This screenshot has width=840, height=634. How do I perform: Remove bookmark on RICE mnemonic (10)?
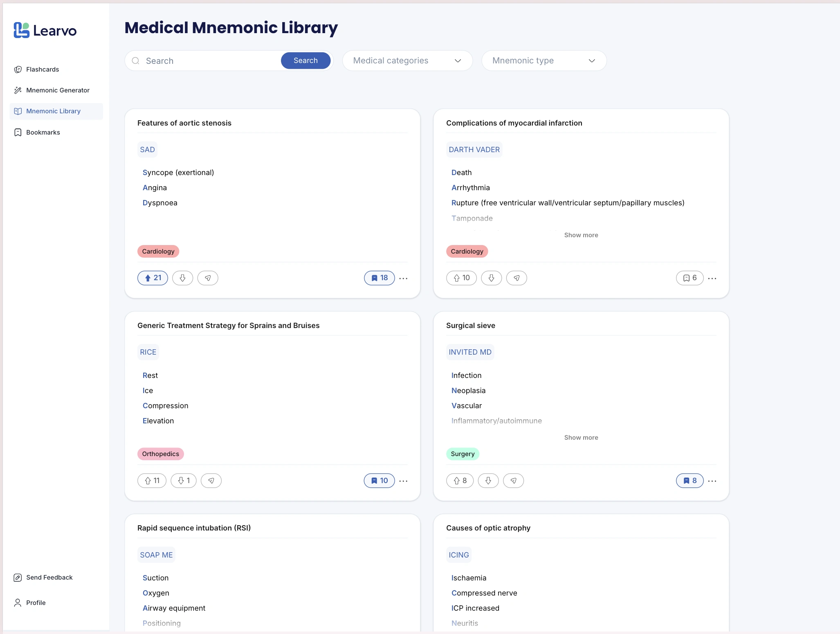click(379, 481)
